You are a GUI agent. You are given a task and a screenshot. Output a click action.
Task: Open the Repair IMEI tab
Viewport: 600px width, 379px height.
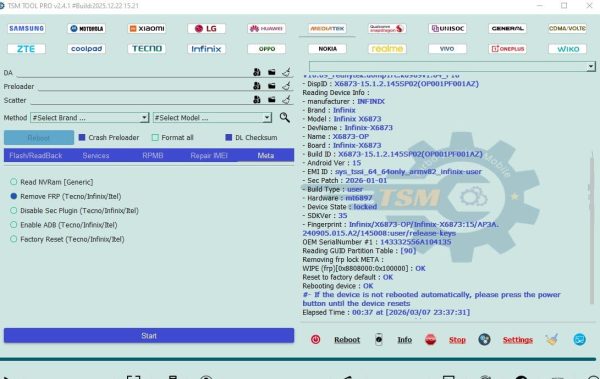209,155
